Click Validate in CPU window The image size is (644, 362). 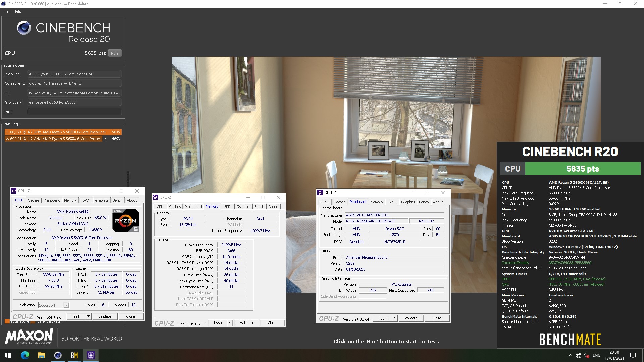[105, 316]
